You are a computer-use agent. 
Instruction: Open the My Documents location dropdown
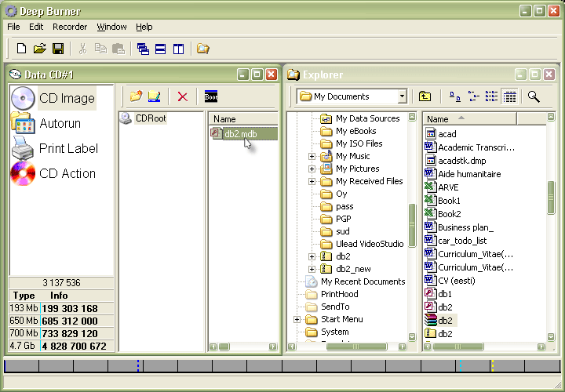pyautogui.click(x=402, y=96)
